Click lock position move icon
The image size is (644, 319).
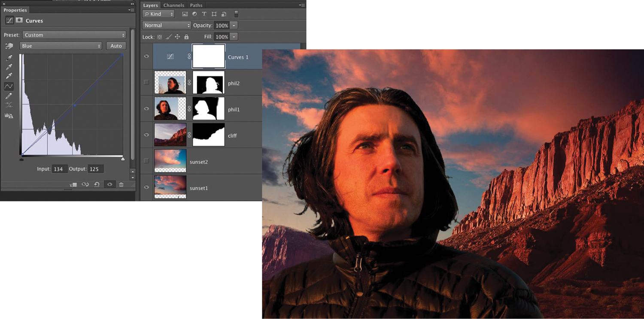177,37
